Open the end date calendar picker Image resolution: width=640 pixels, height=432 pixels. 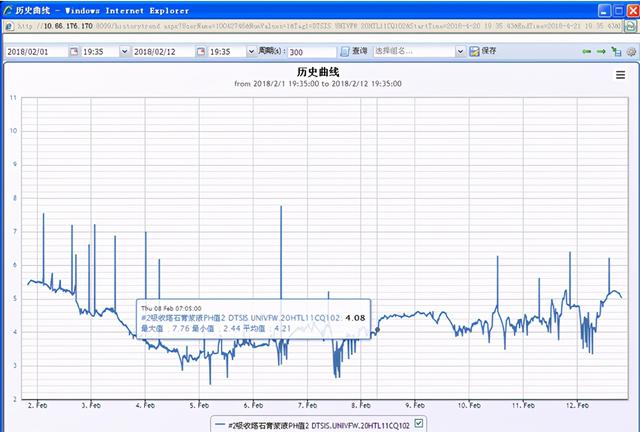point(201,51)
